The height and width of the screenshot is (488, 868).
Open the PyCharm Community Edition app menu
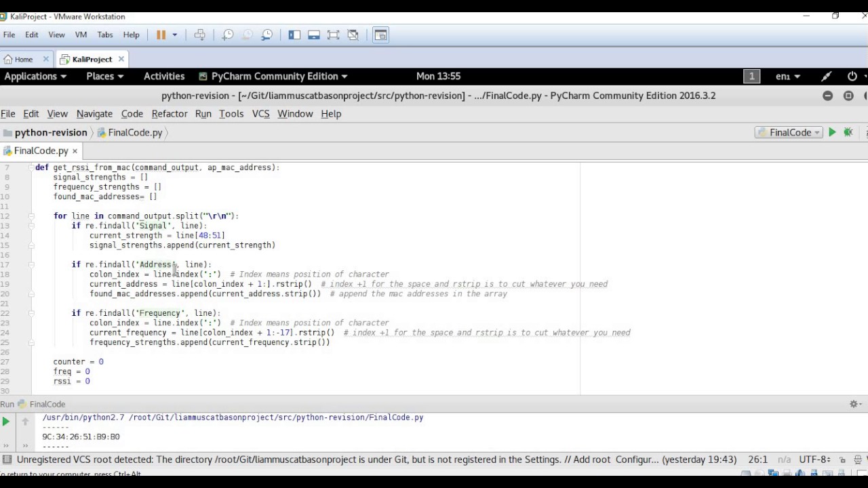[273, 77]
